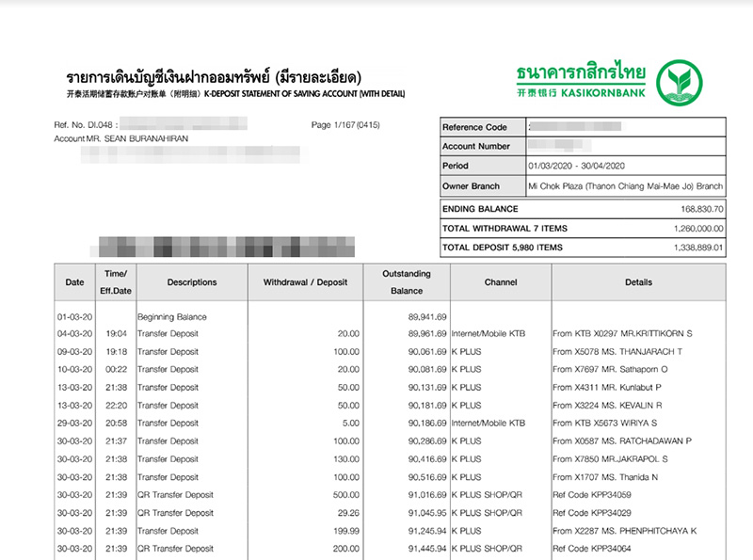Viewport: 753px width, 560px height.
Task: Select balance 90,131.69
Action: click(427, 387)
